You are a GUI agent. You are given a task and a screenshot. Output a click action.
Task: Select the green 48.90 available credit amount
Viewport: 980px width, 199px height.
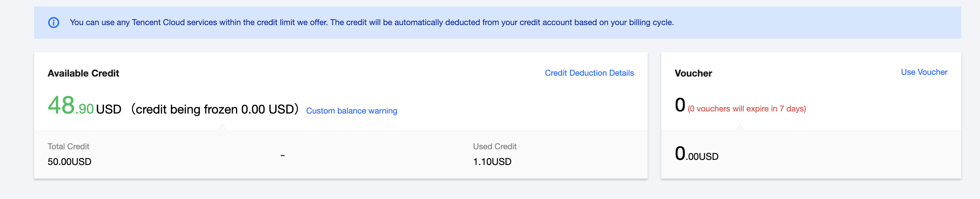pyautogui.click(x=70, y=106)
